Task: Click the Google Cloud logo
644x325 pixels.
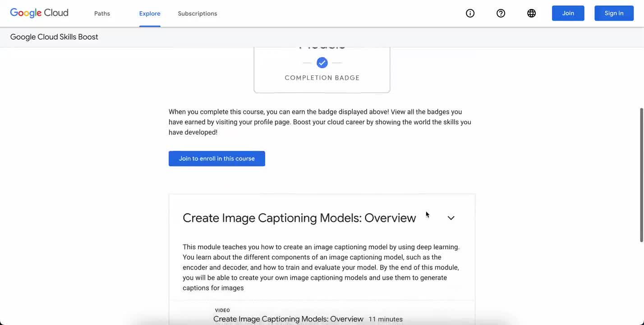Action: pos(39,13)
